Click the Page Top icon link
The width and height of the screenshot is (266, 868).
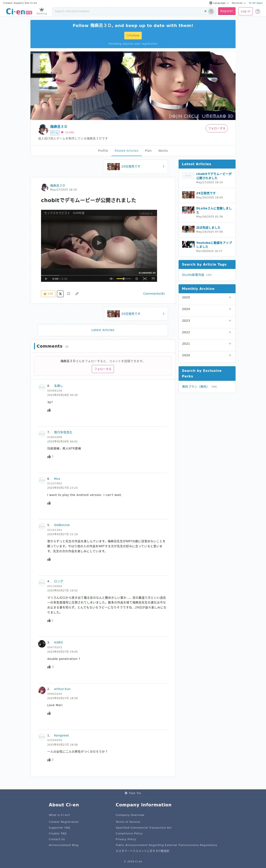click(133, 793)
